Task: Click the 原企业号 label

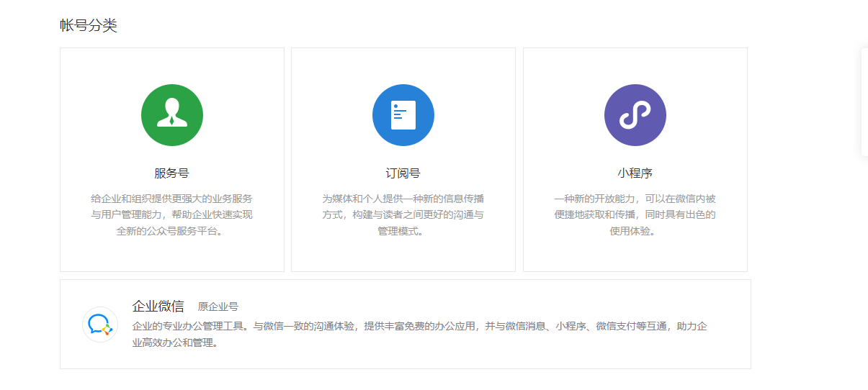Action: coord(218,307)
